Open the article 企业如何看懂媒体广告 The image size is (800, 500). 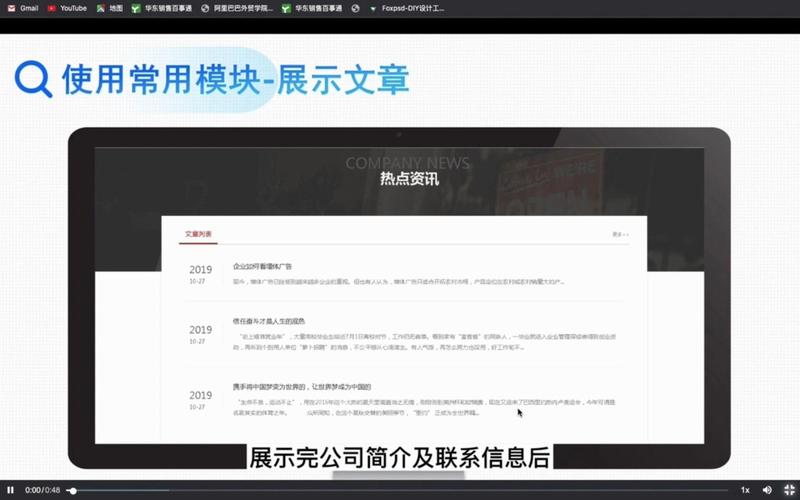(x=262, y=266)
